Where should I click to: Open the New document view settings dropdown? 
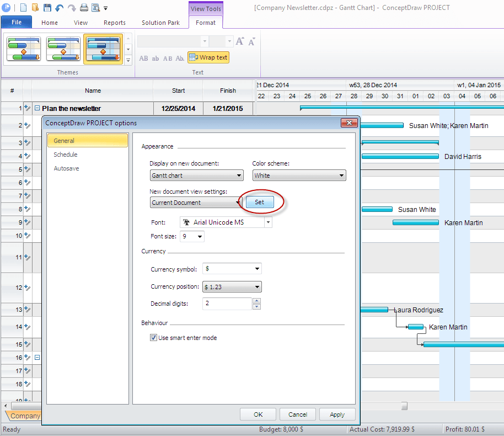(196, 203)
